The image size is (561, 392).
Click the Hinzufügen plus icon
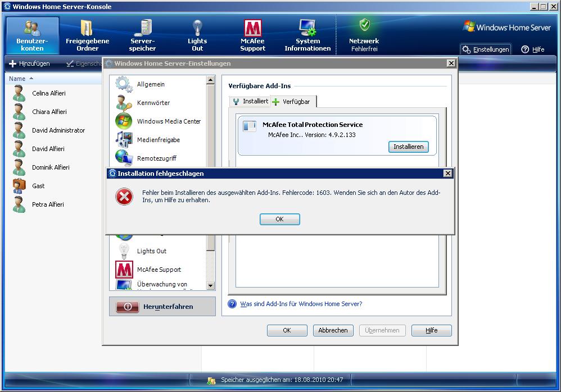point(12,63)
